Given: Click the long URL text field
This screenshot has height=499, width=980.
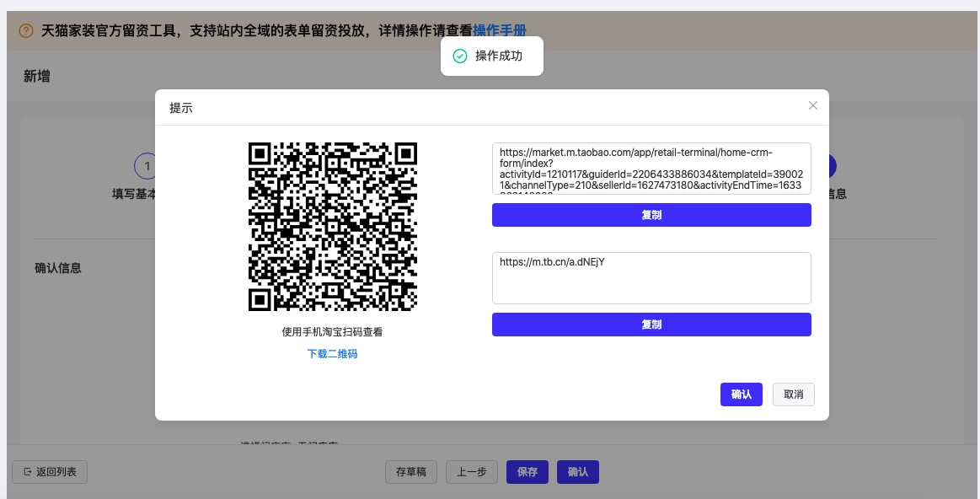Looking at the screenshot, I should tap(651, 169).
